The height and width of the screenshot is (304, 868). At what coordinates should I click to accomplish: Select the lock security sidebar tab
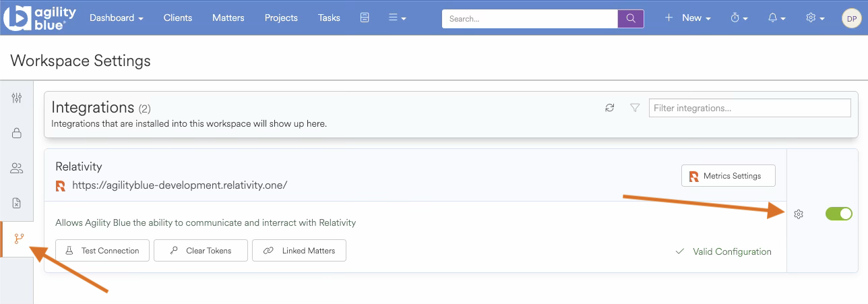coord(17,133)
